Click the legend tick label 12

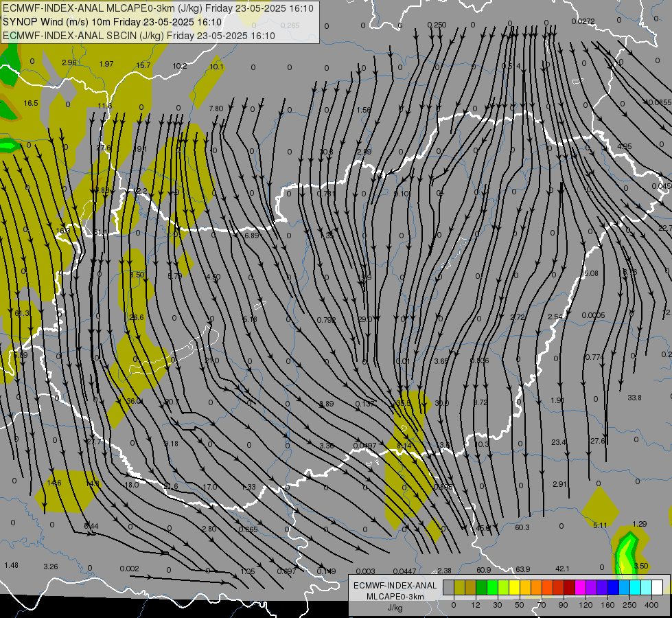(476, 605)
